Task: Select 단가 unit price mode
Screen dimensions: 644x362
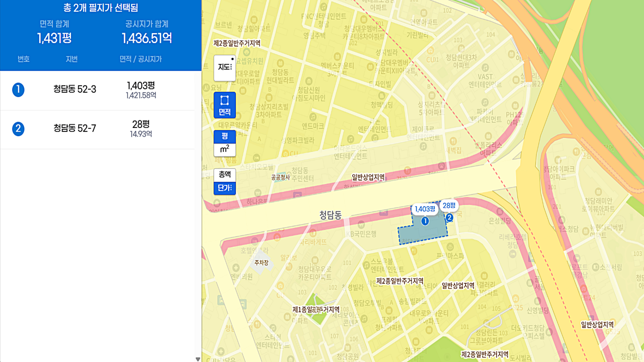Action: pyautogui.click(x=225, y=188)
